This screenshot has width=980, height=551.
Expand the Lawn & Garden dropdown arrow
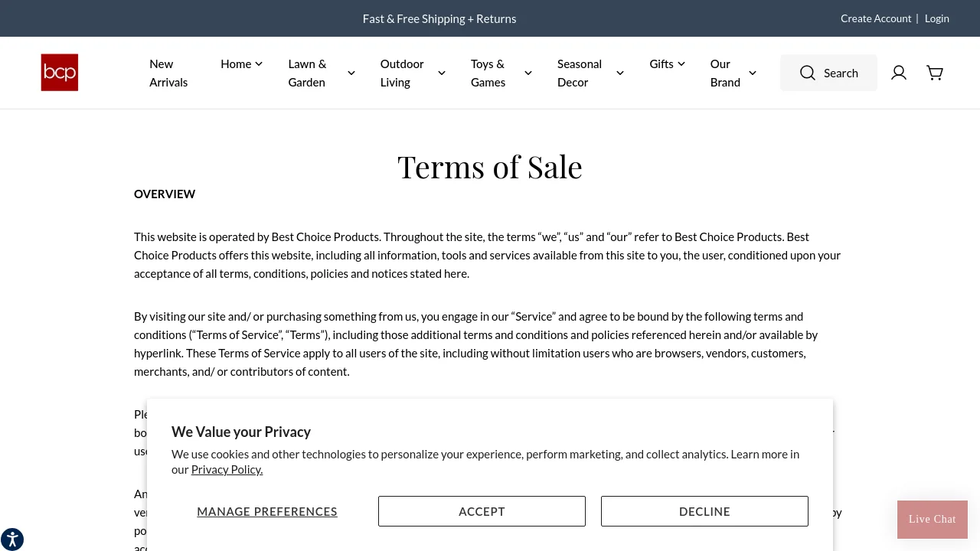(x=351, y=73)
